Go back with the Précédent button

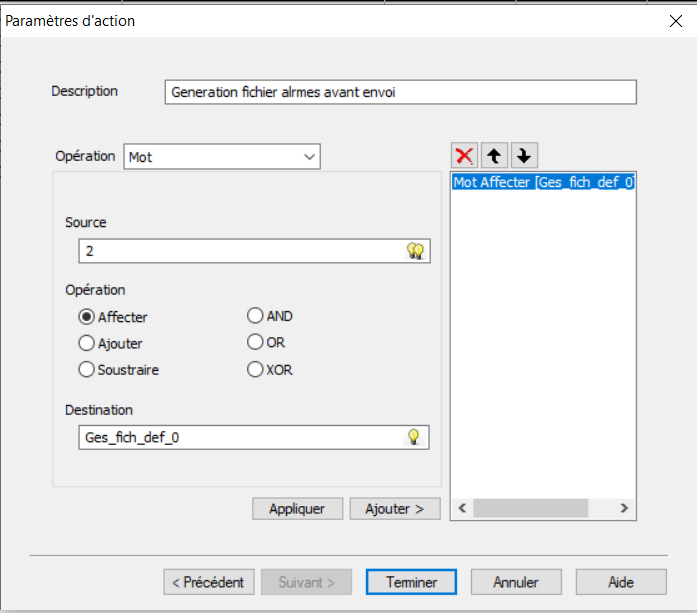[209, 582]
